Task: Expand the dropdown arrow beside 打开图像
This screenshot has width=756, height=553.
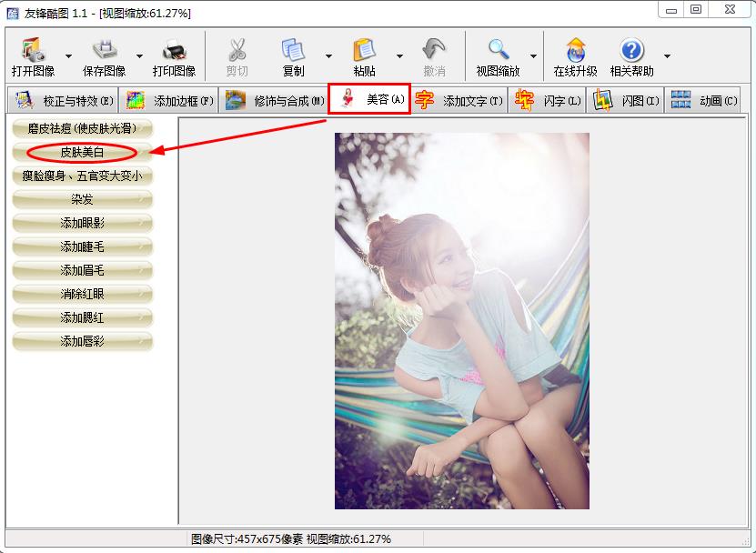Action: click(68, 56)
